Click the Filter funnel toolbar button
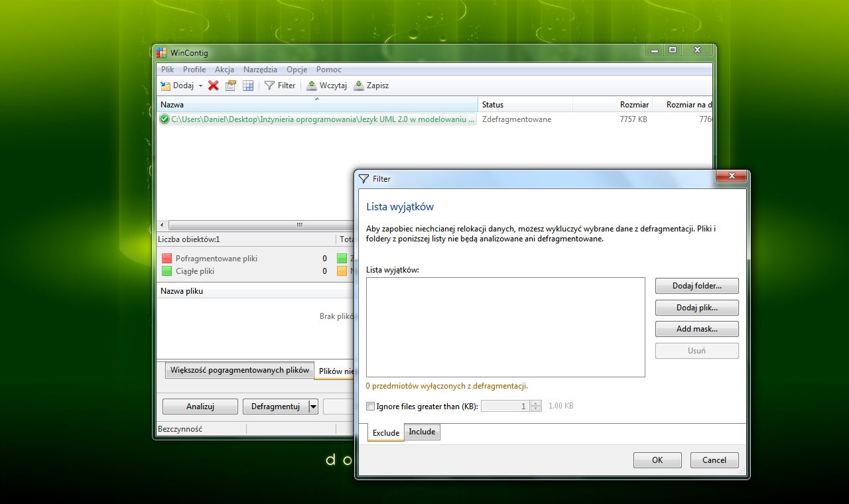 (280, 86)
